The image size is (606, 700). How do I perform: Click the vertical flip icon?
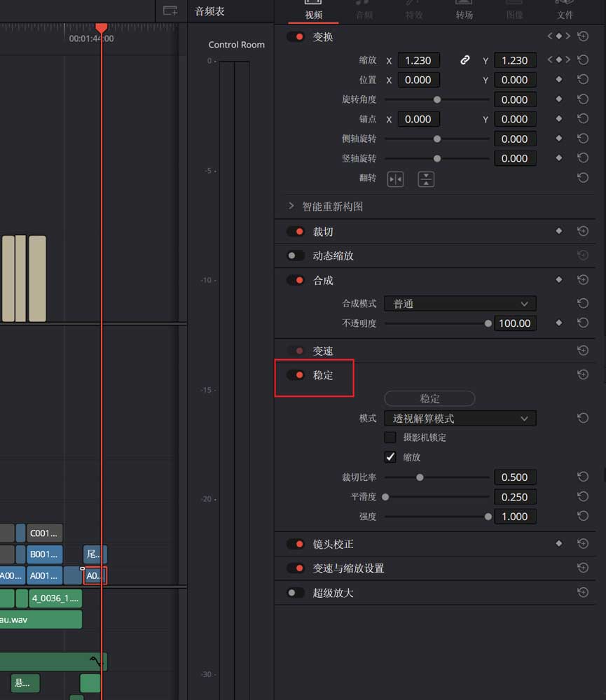coord(426,179)
